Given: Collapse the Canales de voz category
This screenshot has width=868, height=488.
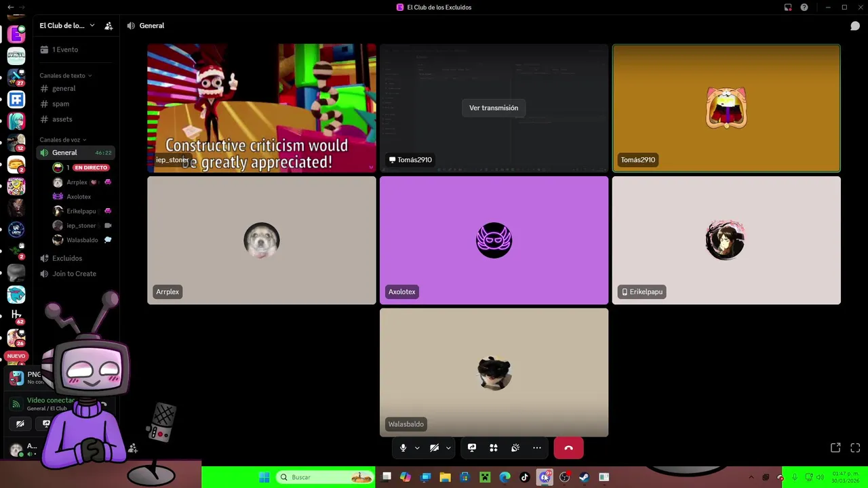Looking at the screenshot, I should (x=62, y=140).
